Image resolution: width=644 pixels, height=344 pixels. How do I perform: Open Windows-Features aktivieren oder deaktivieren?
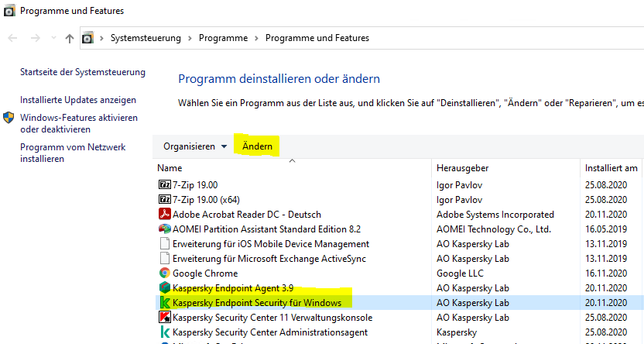pyautogui.click(x=79, y=123)
